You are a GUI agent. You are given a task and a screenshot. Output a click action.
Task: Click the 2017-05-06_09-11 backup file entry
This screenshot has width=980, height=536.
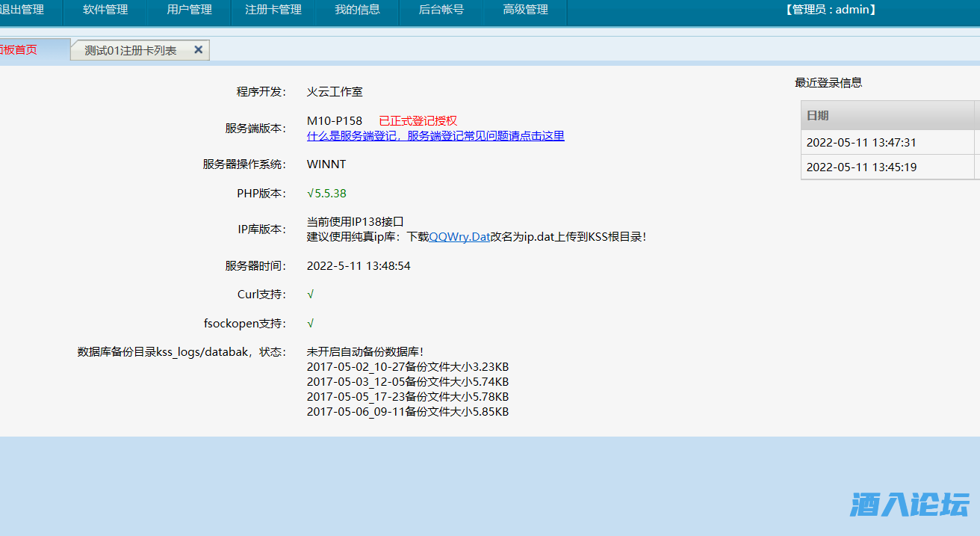click(407, 412)
